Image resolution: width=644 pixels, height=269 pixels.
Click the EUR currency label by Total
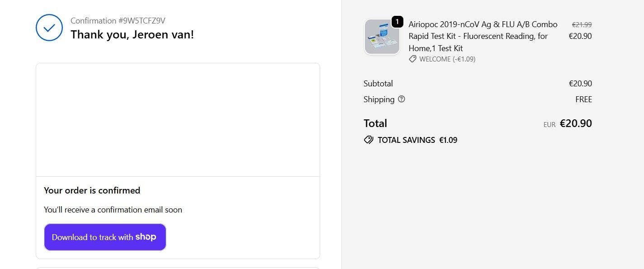point(549,125)
